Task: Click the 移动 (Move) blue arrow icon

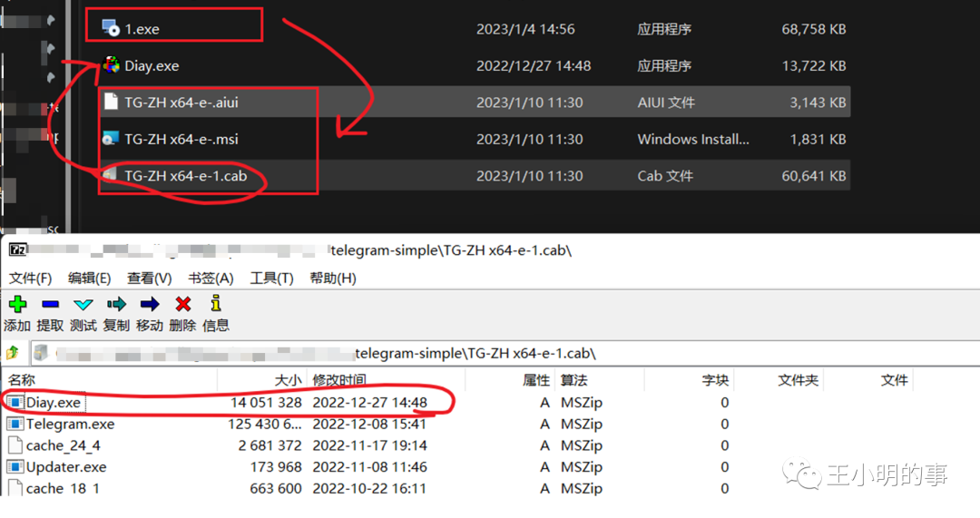Action: click(x=150, y=304)
